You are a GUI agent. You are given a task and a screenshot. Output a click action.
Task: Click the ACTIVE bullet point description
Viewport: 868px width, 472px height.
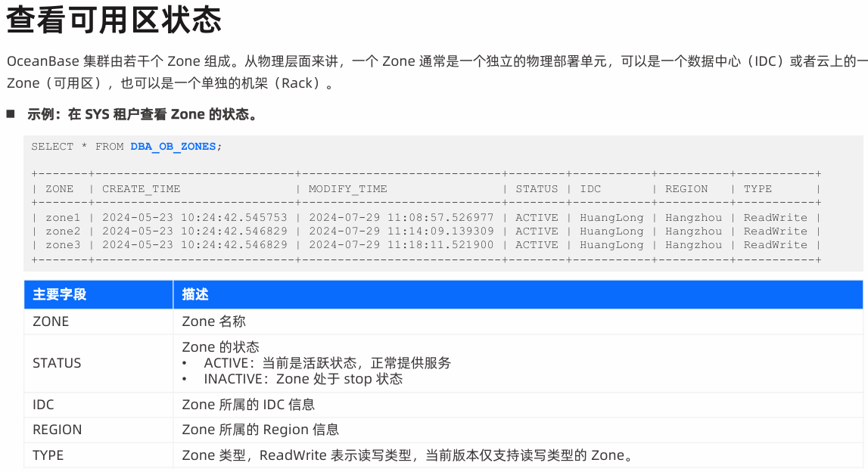[x=327, y=363]
